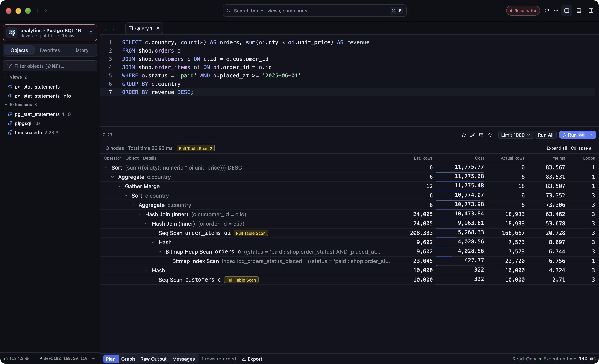Switch to the Graph results tab

[x=128, y=359]
